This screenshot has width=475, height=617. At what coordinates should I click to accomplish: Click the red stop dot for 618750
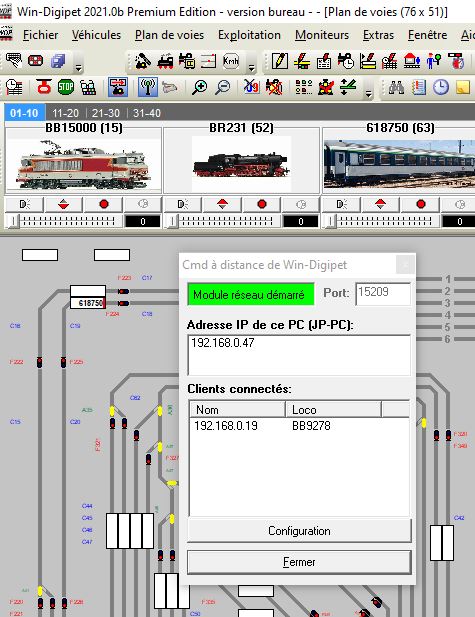(x=421, y=204)
